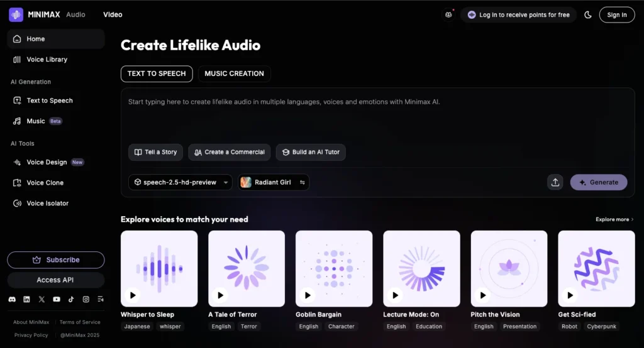Play the Goblin Bargain voice sample
Image resolution: width=644 pixels, height=348 pixels.
pyautogui.click(x=308, y=295)
